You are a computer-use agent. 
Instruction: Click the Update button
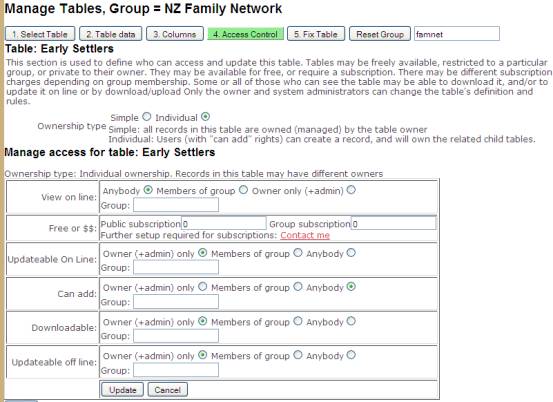122,390
